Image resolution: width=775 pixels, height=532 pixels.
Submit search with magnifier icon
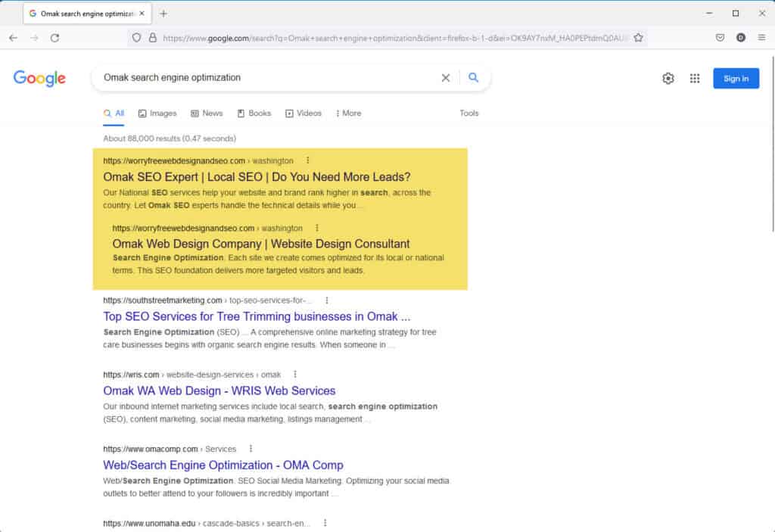(474, 78)
